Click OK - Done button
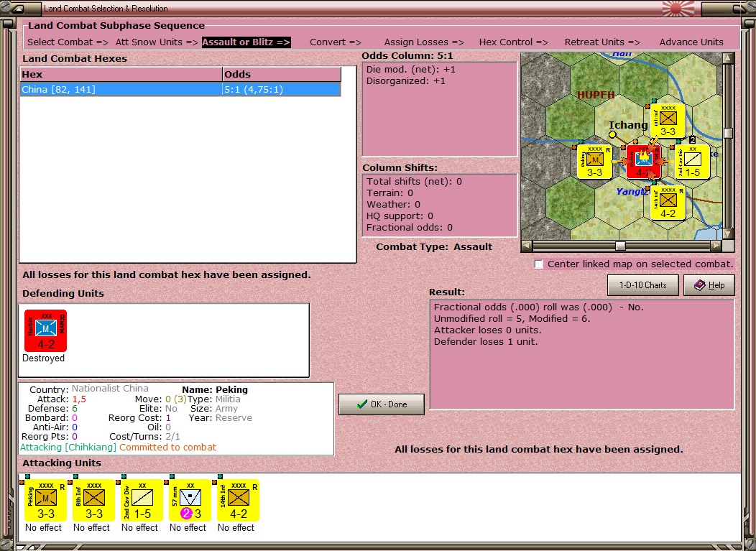 pyautogui.click(x=382, y=404)
